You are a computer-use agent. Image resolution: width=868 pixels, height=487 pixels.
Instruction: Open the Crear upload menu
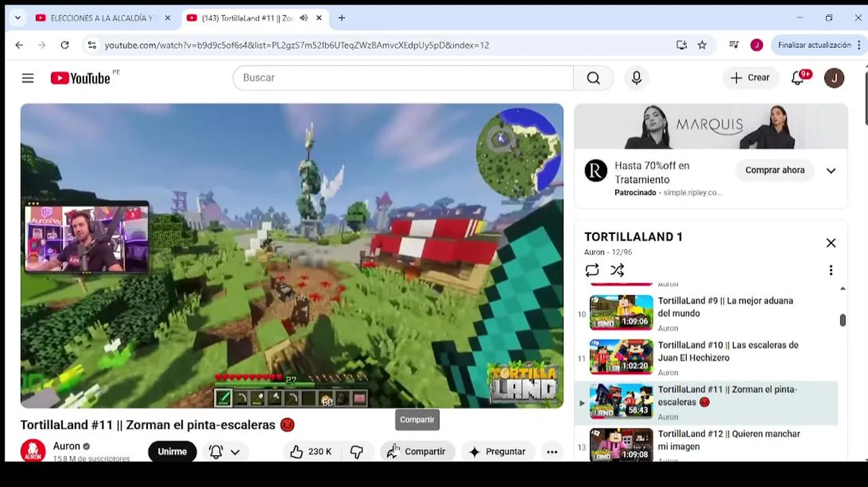(750, 78)
